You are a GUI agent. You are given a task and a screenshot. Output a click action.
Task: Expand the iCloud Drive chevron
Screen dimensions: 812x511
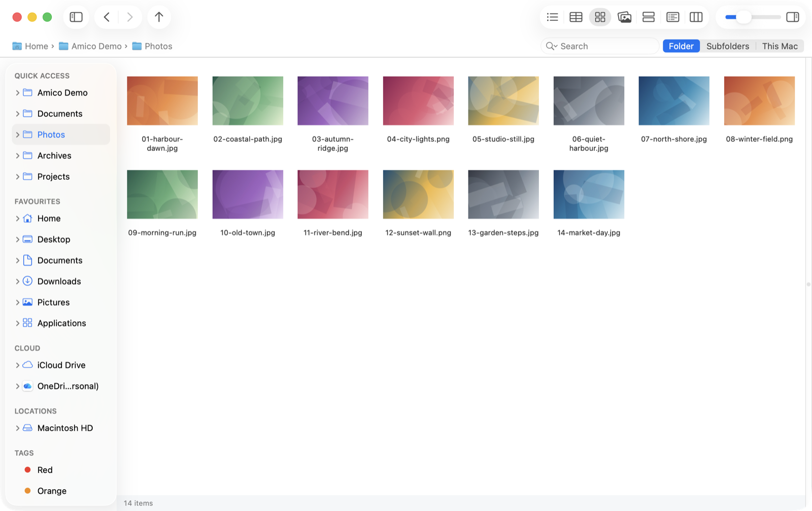click(18, 365)
